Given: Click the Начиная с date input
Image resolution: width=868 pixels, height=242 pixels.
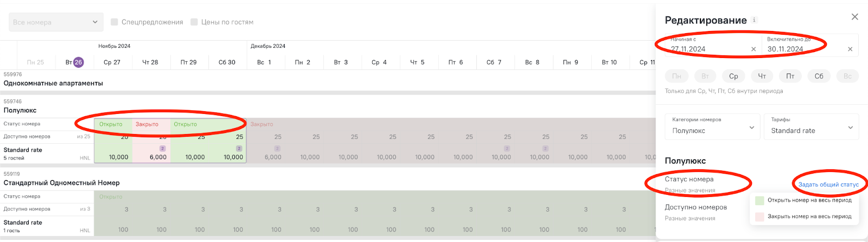Looking at the screenshot, I should coord(708,46).
